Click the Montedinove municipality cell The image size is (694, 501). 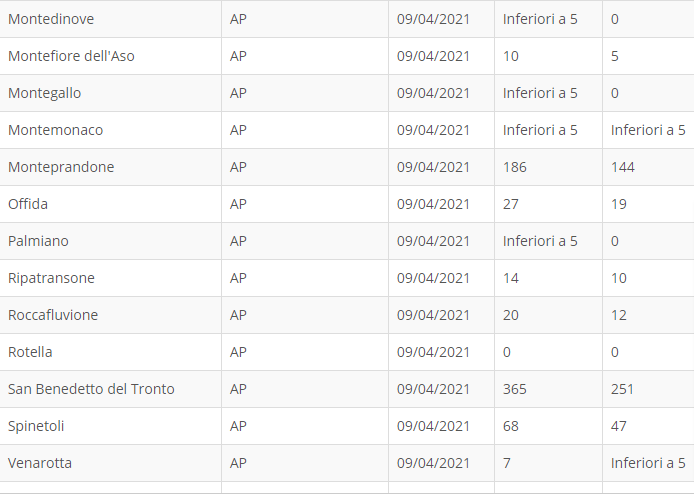coord(51,19)
